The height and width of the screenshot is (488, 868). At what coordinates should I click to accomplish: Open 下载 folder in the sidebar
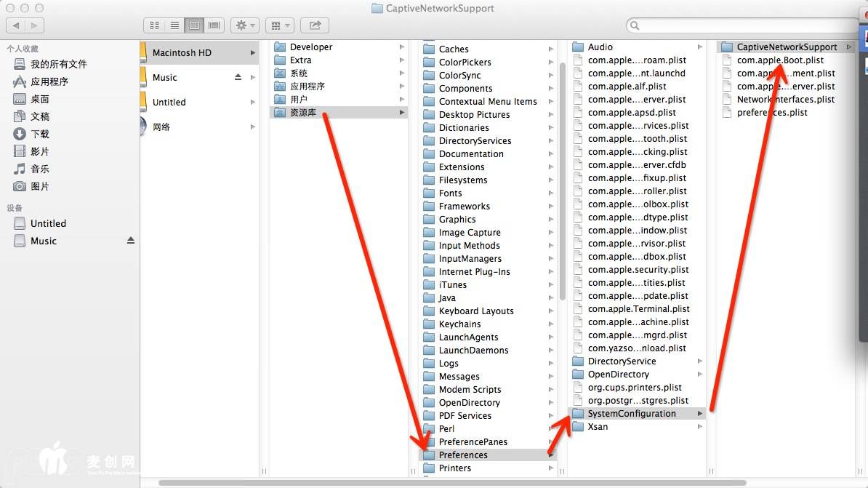[x=40, y=134]
